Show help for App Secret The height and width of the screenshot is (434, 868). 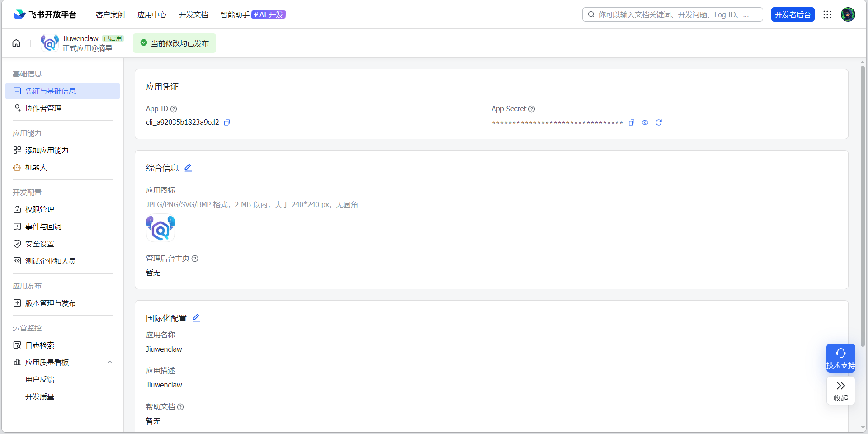pyautogui.click(x=532, y=109)
